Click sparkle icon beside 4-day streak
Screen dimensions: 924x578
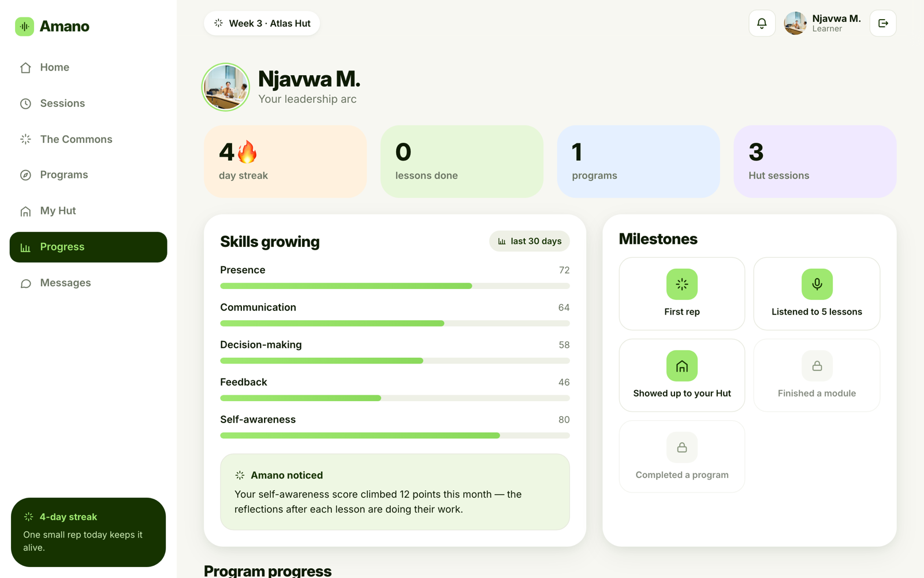point(28,517)
